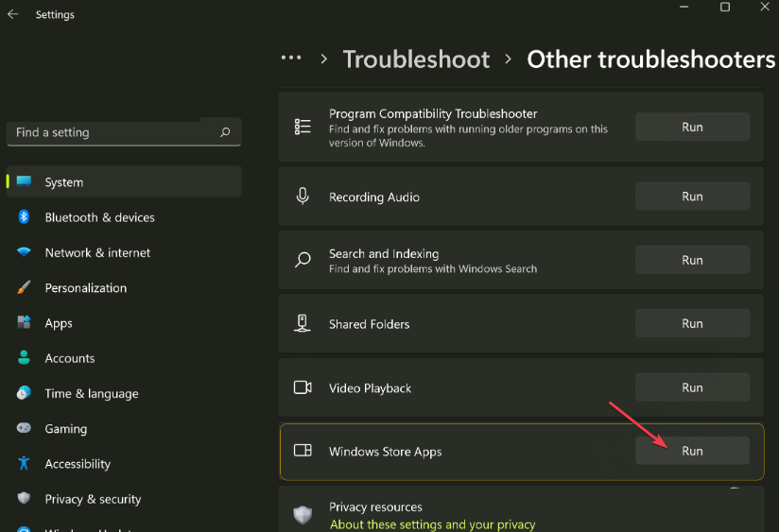Image resolution: width=779 pixels, height=532 pixels.
Task: Open About these settings and your privacy
Action: point(432,524)
